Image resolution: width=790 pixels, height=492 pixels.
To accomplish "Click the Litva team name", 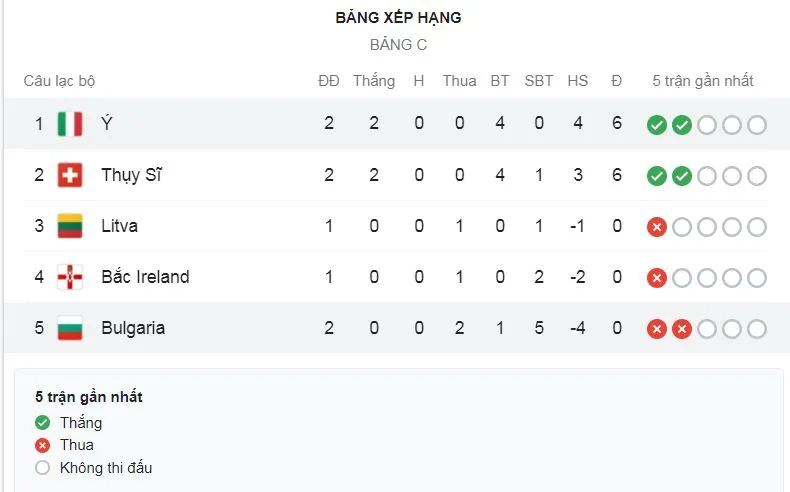I will coord(119,226).
